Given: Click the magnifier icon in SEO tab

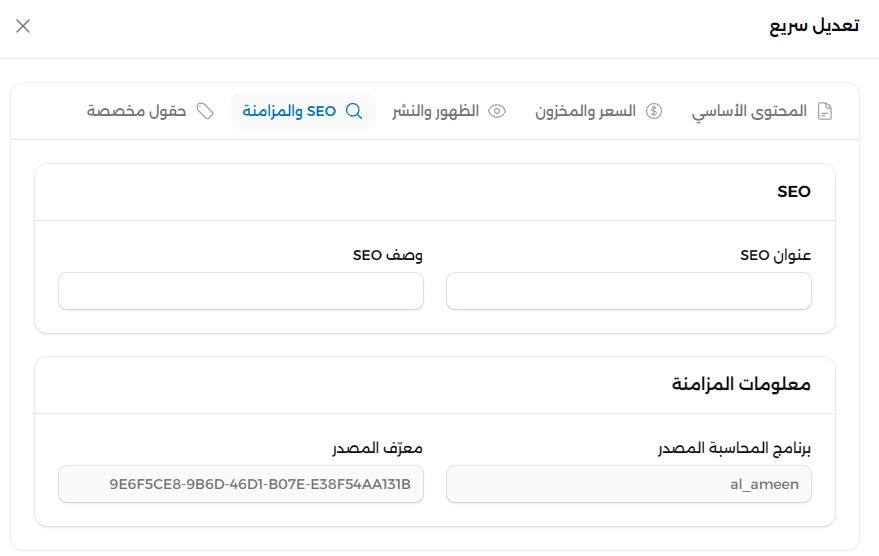Looking at the screenshot, I should point(354,111).
